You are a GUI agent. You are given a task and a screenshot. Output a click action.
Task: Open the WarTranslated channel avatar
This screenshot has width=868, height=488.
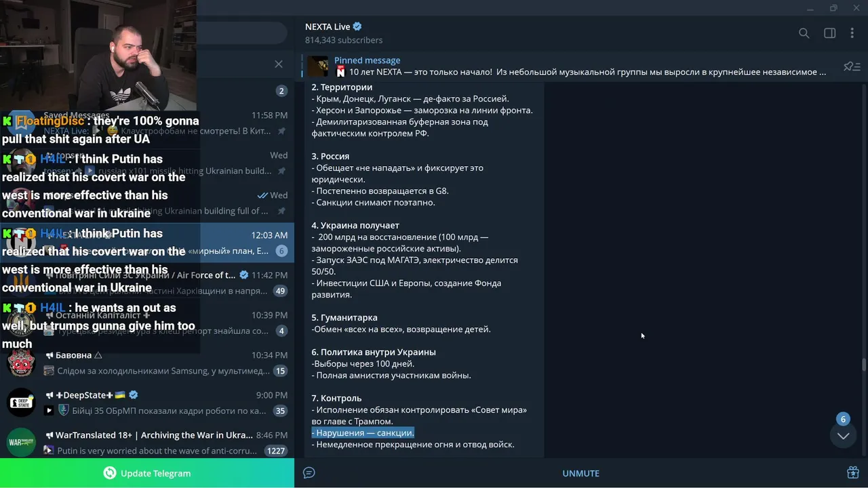(21, 443)
